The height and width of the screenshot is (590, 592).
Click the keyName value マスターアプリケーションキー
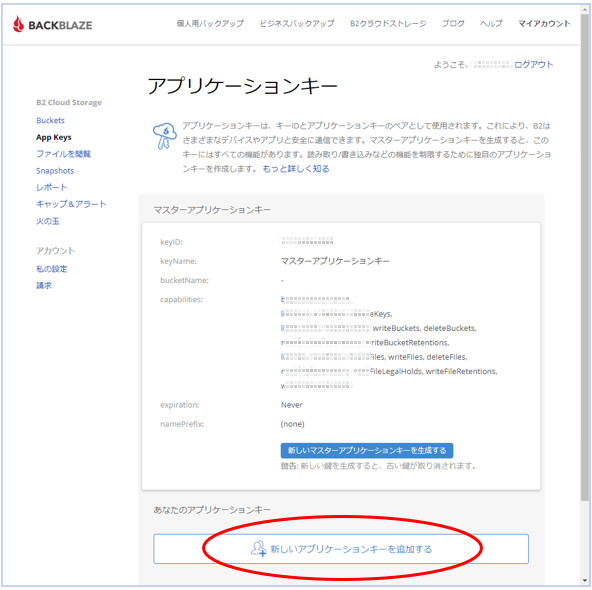(335, 261)
